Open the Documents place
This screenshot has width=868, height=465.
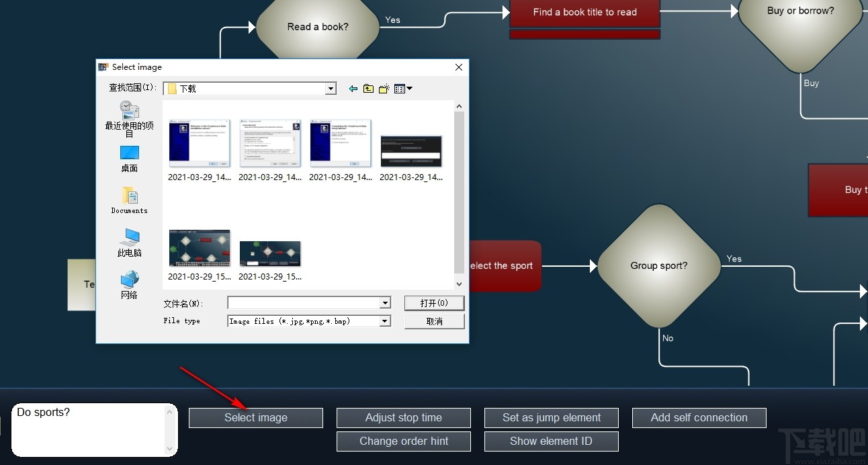tap(129, 201)
